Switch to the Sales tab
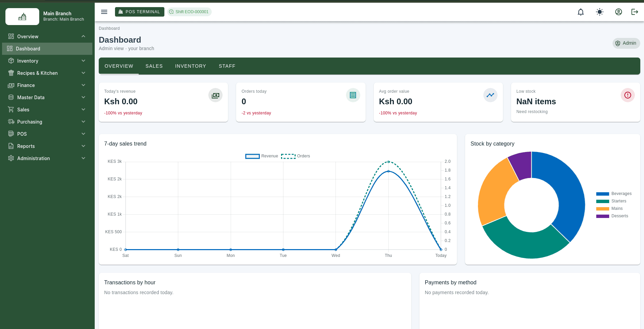644x329 pixels. 154,66
